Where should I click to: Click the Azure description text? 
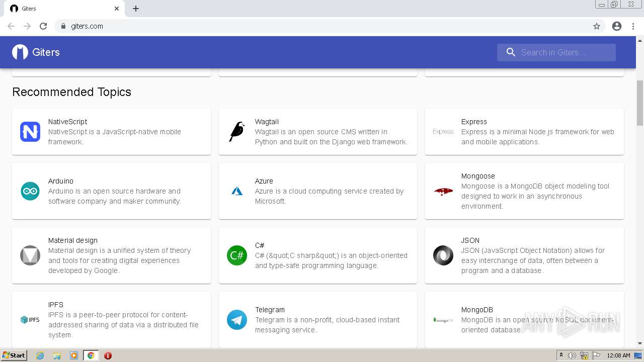[x=330, y=196]
